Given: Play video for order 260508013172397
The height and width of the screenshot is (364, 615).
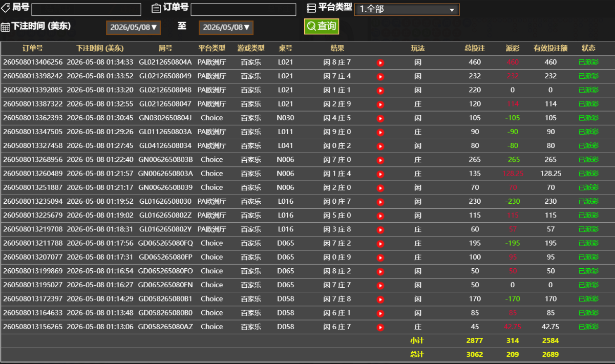Looking at the screenshot, I should coord(380,299).
